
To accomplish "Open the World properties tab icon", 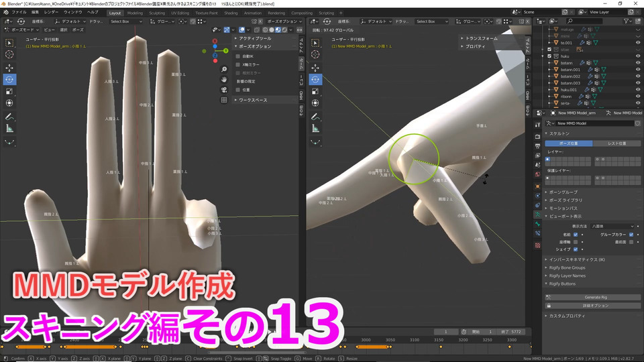I will 537,174.
